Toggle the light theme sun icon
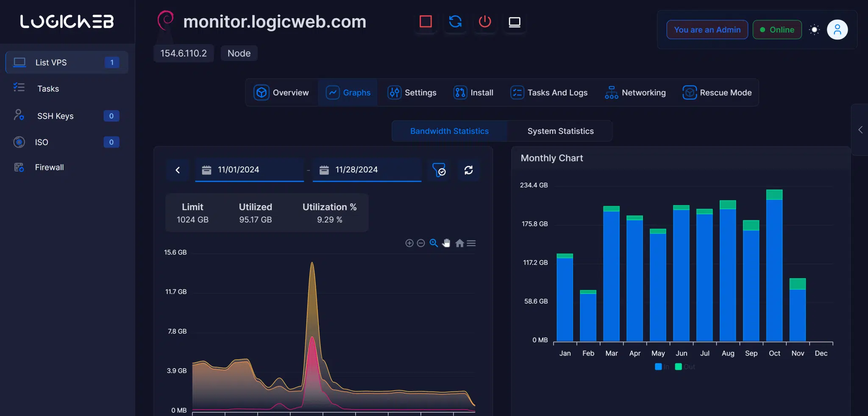This screenshot has width=868, height=416. pyautogui.click(x=814, y=30)
